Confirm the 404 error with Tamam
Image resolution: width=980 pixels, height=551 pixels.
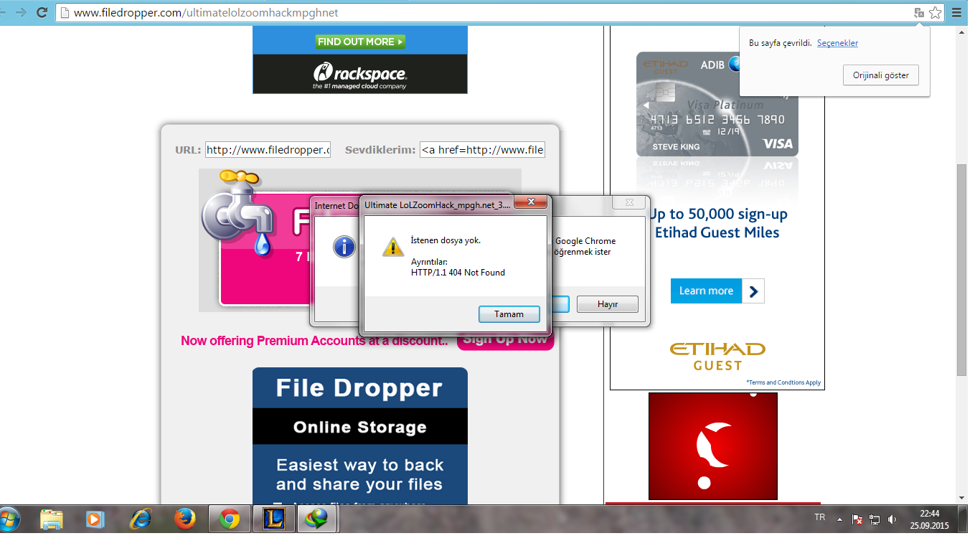point(509,314)
